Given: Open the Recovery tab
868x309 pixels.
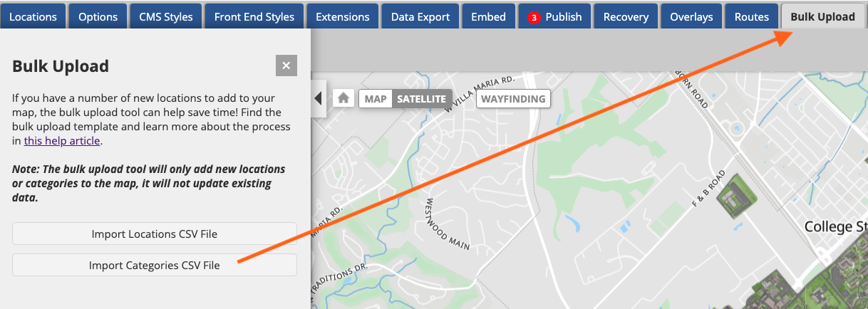Looking at the screenshot, I should [626, 16].
